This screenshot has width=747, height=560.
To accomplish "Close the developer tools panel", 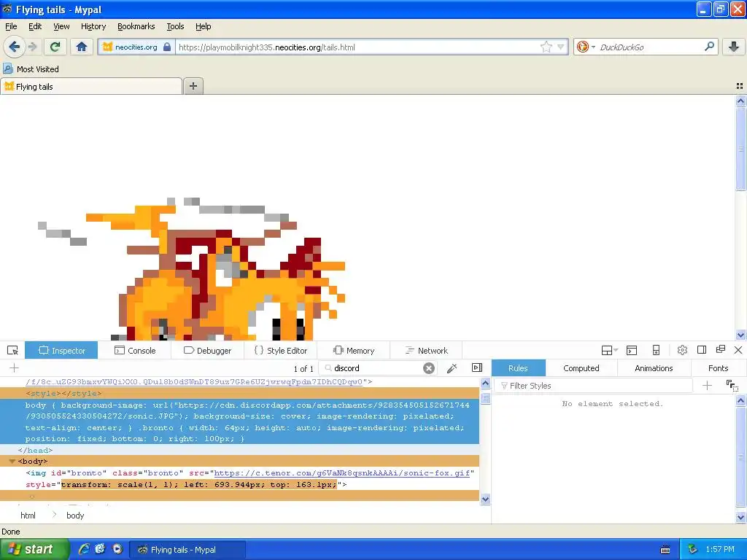I will (x=738, y=350).
